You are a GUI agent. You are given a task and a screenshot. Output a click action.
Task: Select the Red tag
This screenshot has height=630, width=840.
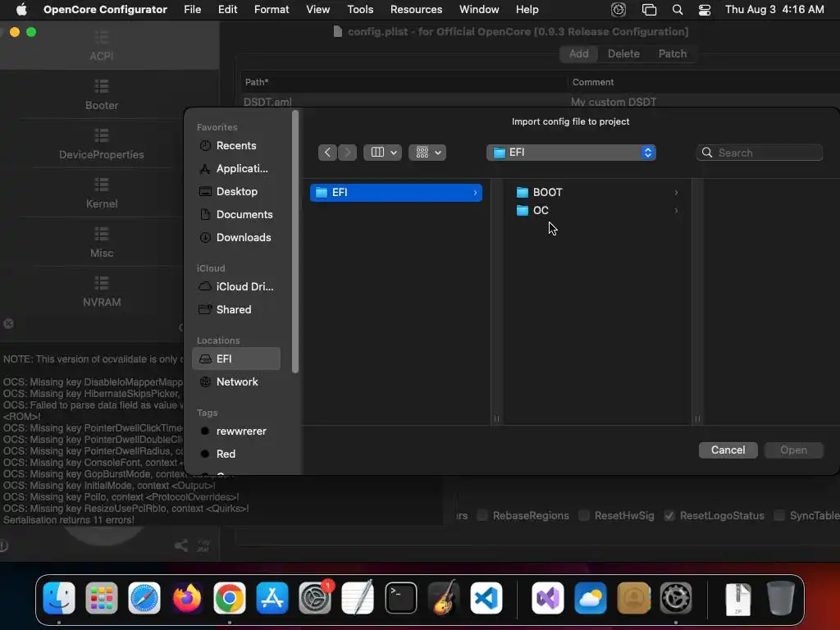[235, 454]
